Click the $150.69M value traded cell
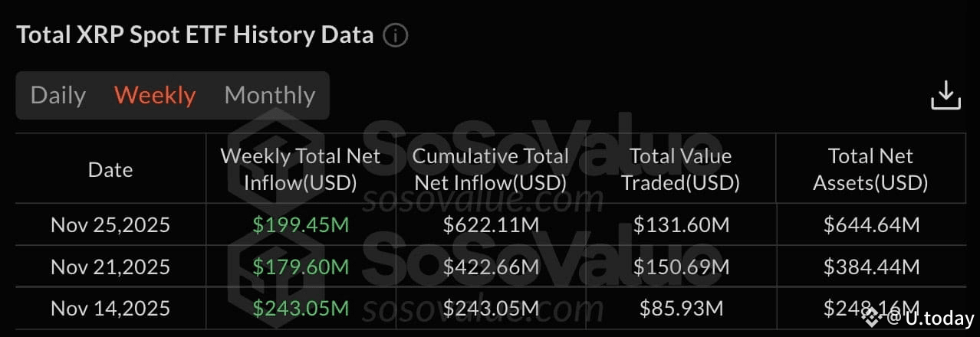Viewport: 980px width, 337px height. 680,267
